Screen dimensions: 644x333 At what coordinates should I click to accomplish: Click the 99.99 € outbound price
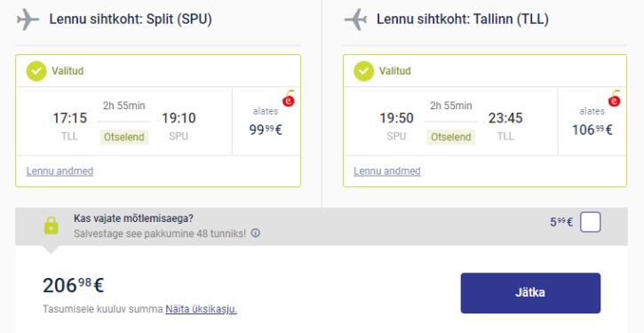click(x=266, y=130)
